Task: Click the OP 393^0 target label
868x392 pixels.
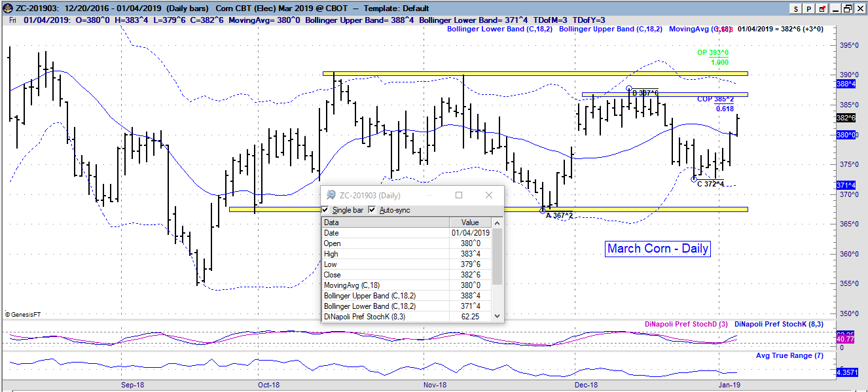Action: pos(713,52)
